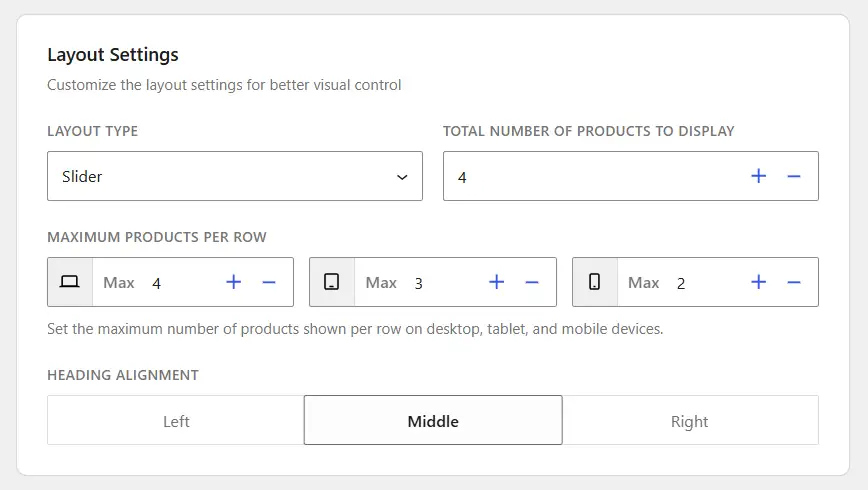This screenshot has height=490, width=868.
Task: Click the 'Customize the layout settings' description text
Action: click(x=224, y=85)
